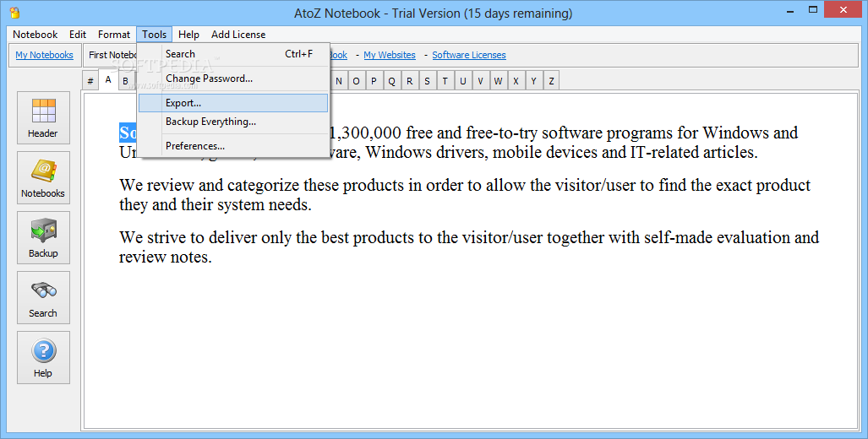Open the Software Licenses link
868x439 pixels.
tap(469, 55)
